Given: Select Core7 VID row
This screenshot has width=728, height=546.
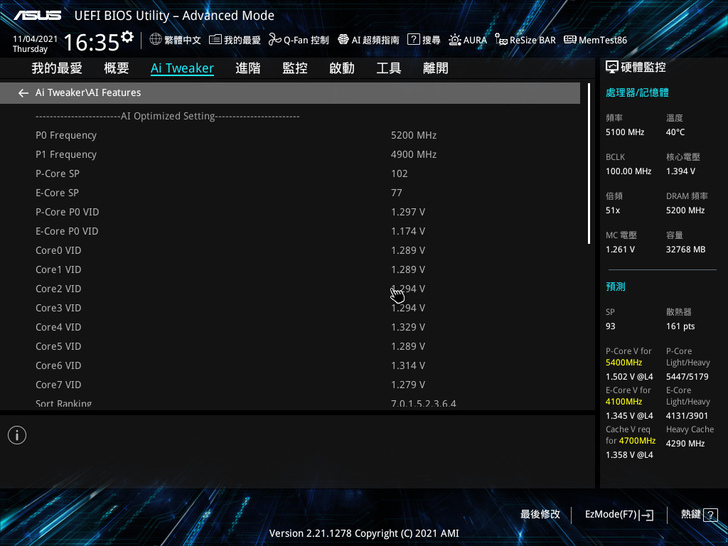Looking at the screenshot, I should [290, 385].
